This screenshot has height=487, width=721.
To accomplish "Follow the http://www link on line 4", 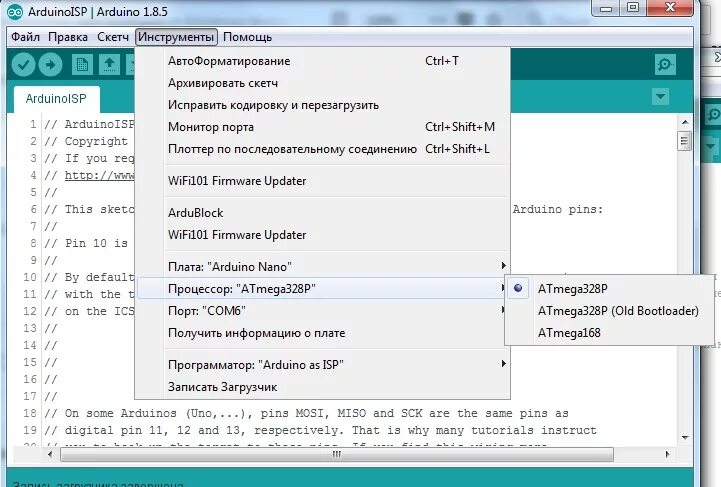I will [x=100, y=175].
